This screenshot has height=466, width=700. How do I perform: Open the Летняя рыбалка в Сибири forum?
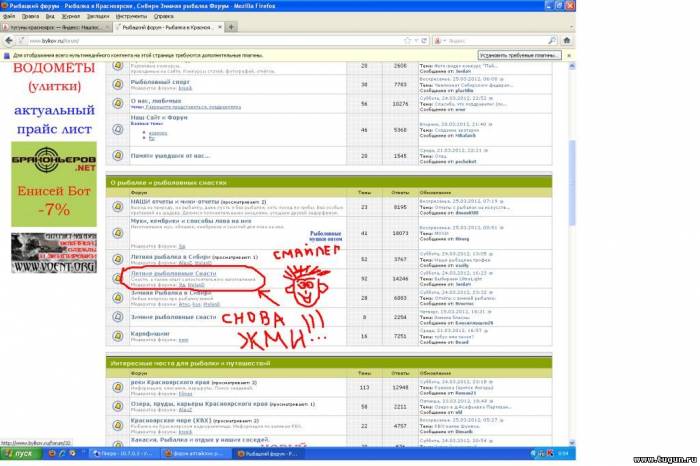(x=171, y=257)
